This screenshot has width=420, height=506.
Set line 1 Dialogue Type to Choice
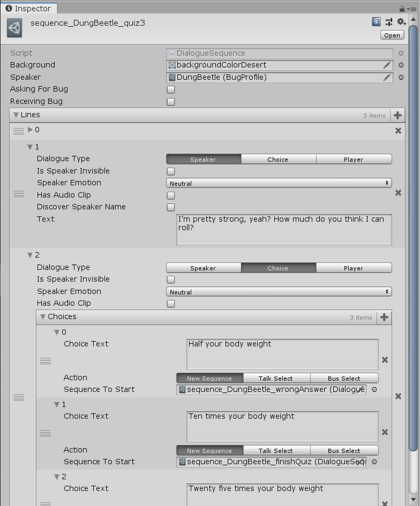pos(279,160)
